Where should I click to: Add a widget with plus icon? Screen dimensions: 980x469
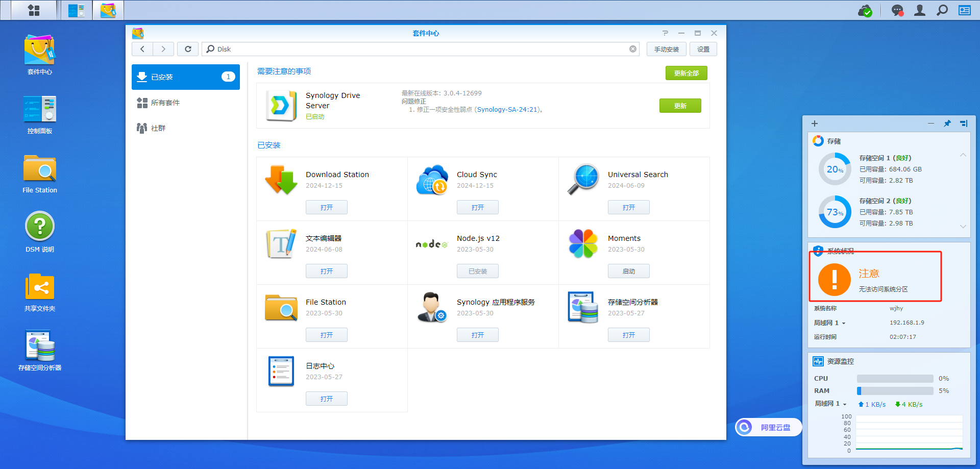815,124
